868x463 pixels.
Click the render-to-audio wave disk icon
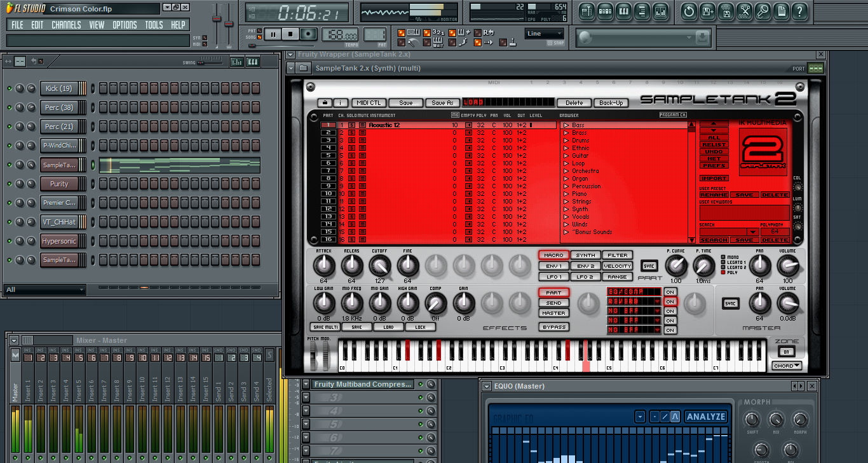[x=726, y=11]
